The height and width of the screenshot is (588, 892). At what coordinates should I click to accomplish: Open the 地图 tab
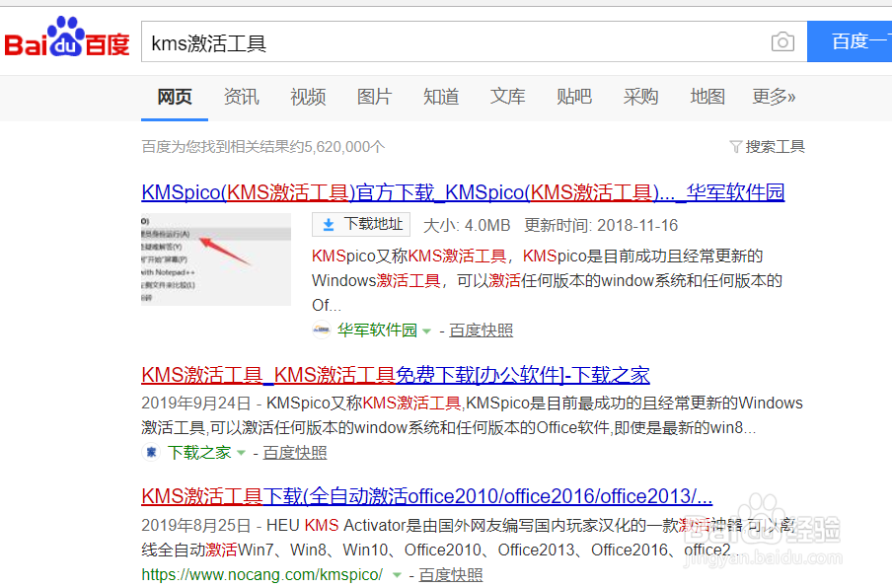(x=707, y=97)
